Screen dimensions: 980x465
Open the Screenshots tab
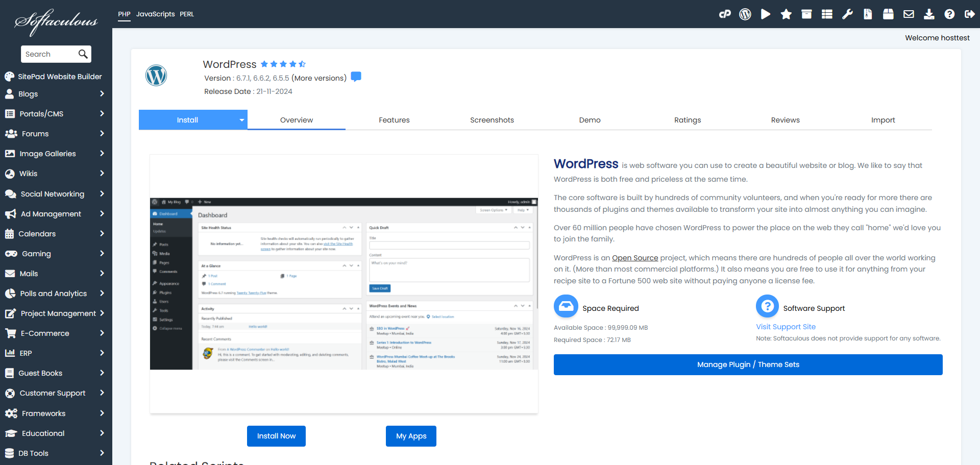[492, 120]
